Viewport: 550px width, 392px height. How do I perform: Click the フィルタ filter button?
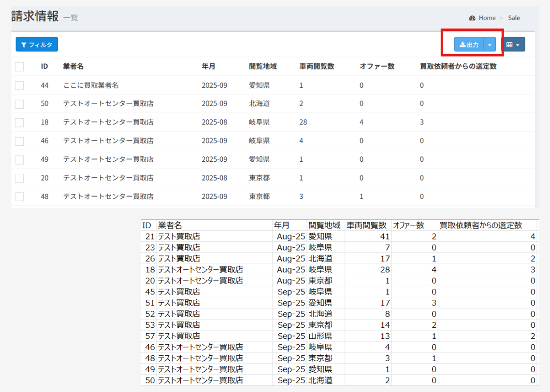point(37,44)
